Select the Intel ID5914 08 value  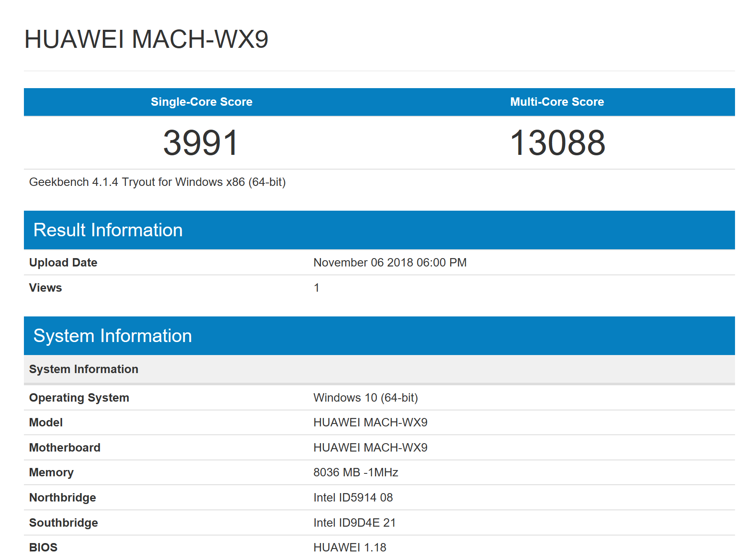(x=353, y=498)
